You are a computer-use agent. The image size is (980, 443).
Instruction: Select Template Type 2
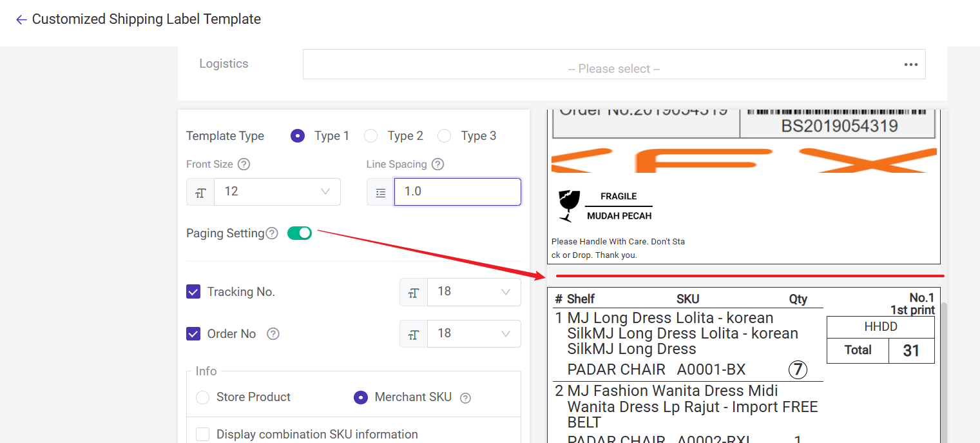[370, 136]
